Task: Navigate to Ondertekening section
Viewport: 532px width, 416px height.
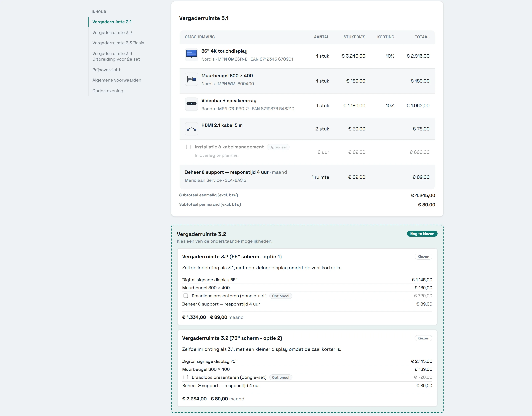Action: [x=108, y=91]
